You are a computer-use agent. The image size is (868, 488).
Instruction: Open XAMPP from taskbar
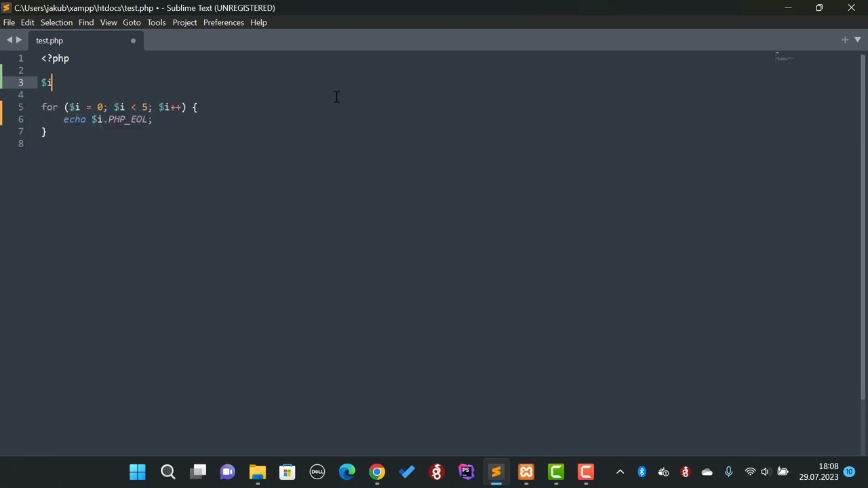pos(526,472)
